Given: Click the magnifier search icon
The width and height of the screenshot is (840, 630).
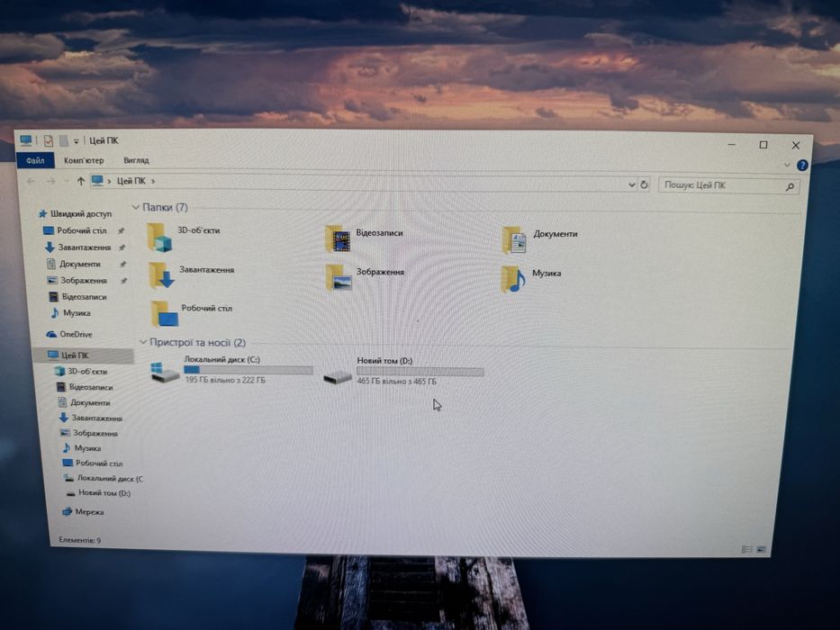Looking at the screenshot, I should [790, 186].
